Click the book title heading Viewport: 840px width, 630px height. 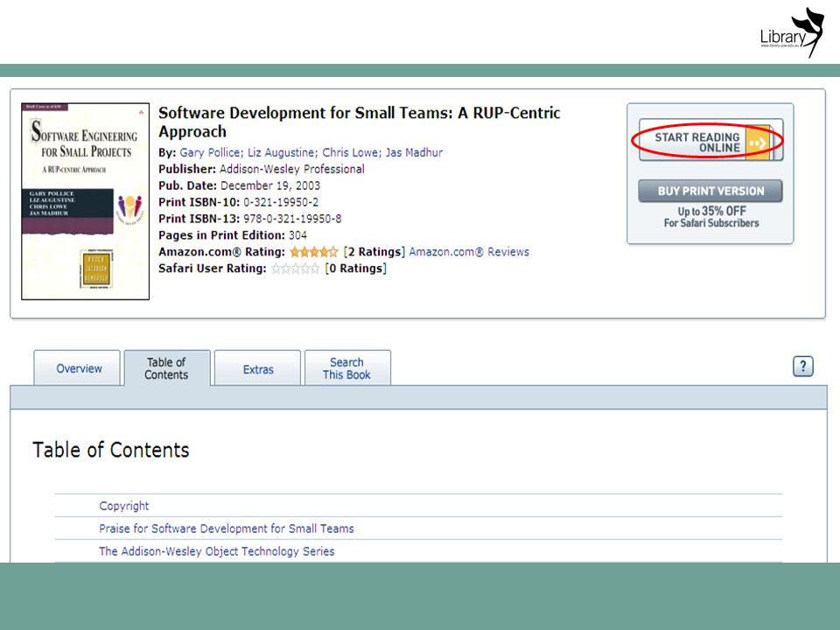point(359,122)
